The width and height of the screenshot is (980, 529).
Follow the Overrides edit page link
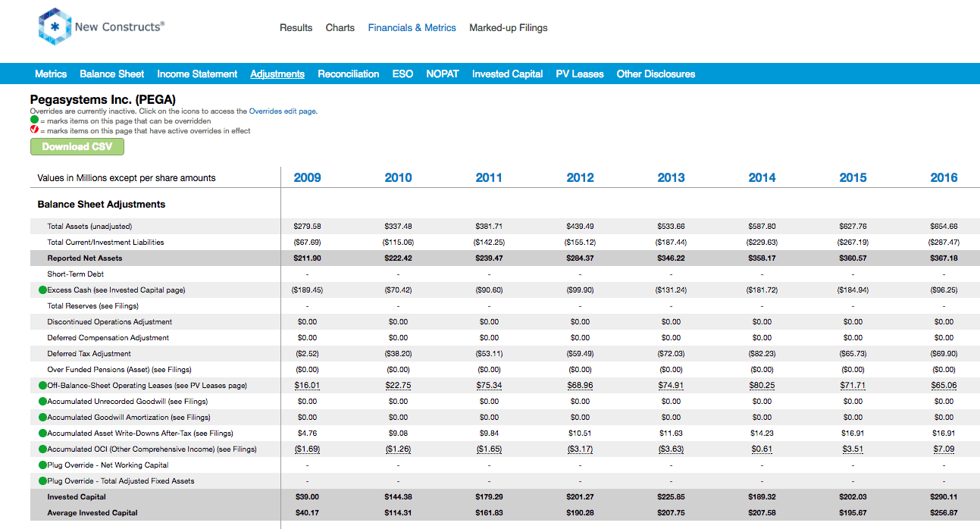(283, 111)
